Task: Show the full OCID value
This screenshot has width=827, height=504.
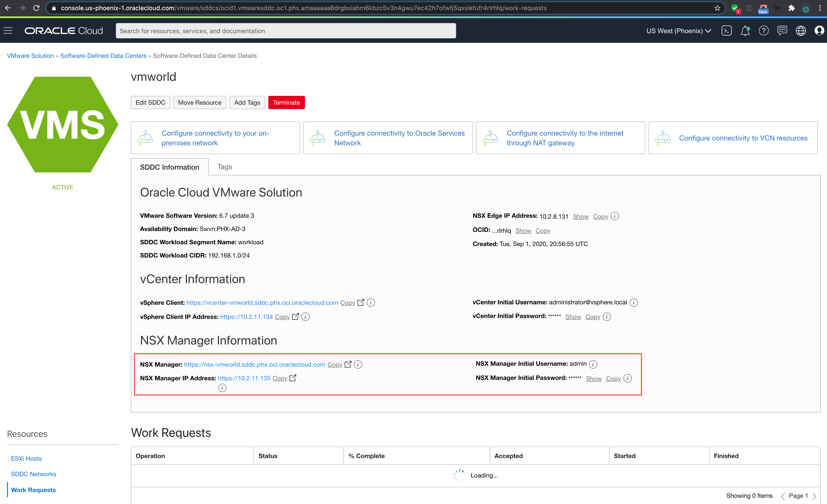Action: [523, 230]
